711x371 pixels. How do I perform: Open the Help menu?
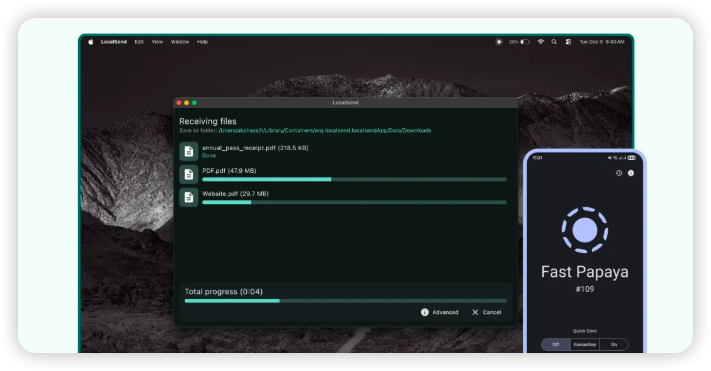202,42
